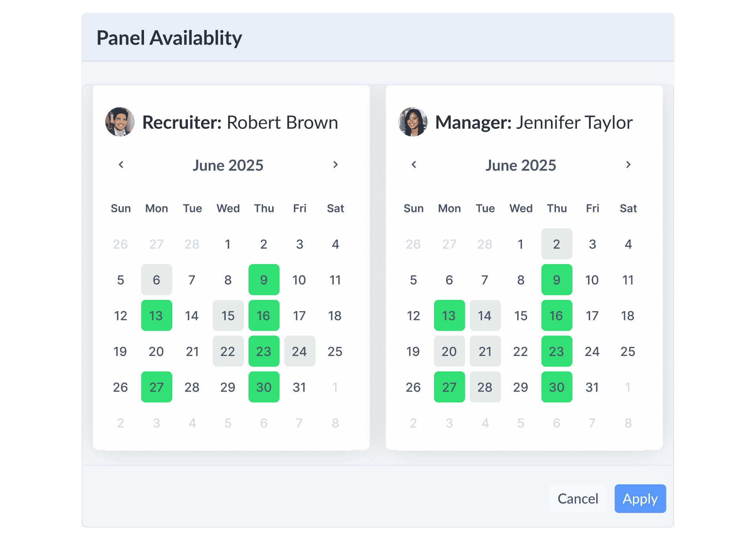The image size is (756, 540).
Task: Choose day 29 in Manager calendar
Action: [521, 387]
